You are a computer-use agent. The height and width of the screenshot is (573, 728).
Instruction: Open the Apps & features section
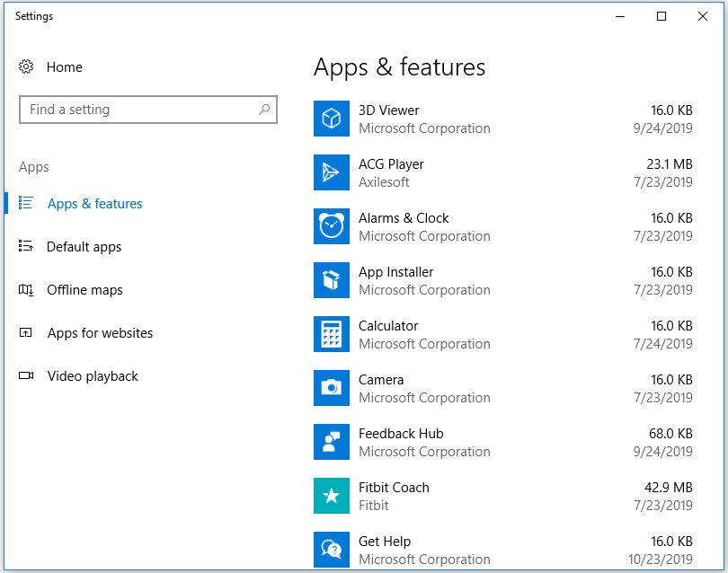(x=94, y=204)
